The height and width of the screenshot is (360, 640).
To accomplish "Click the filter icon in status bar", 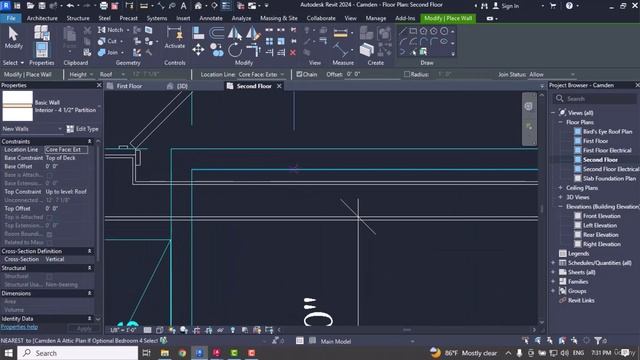I will coord(598,340).
